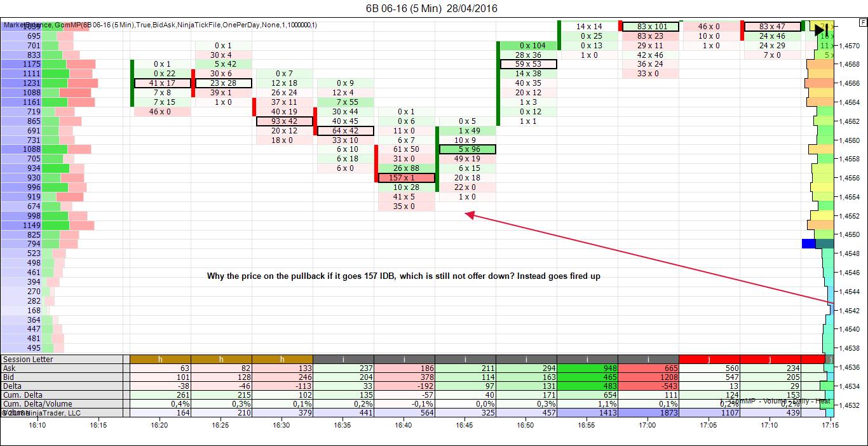
Task: Select Bid value 378
Action: 404,377
